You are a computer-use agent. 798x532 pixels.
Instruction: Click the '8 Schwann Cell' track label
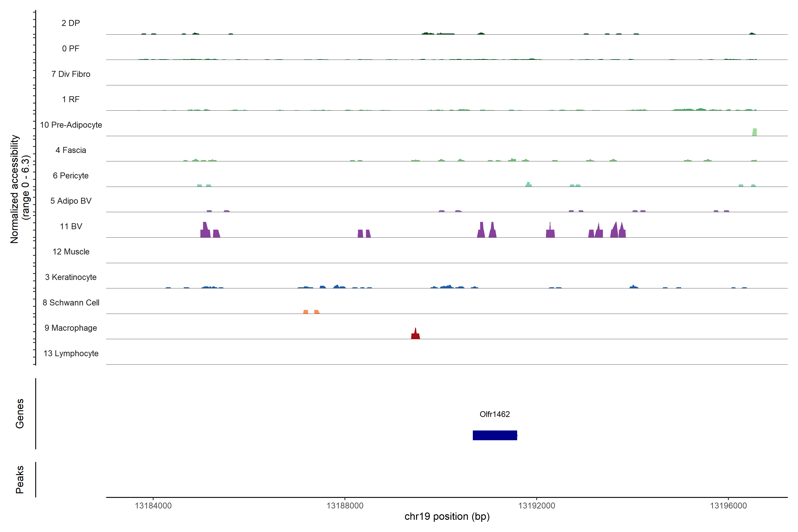pos(71,303)
